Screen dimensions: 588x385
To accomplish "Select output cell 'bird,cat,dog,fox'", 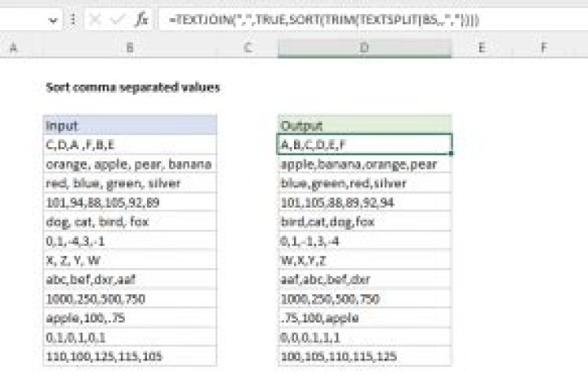I will coord(364,221).
